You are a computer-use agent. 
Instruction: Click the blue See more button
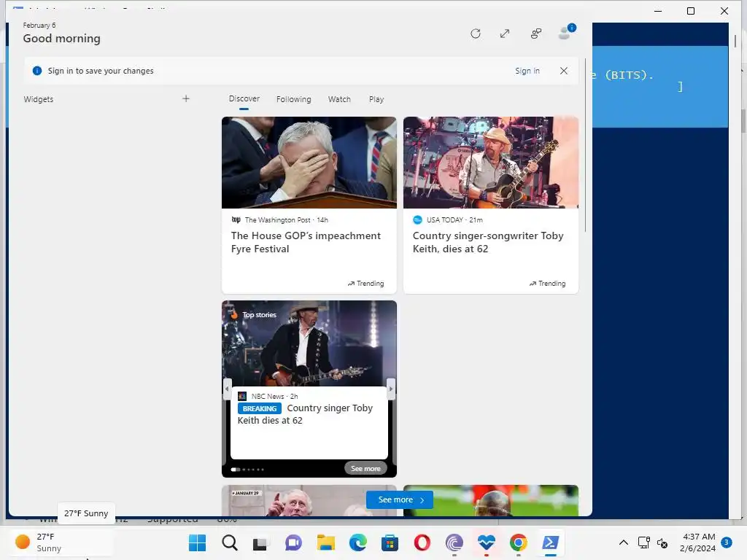[x=399, y=499]
